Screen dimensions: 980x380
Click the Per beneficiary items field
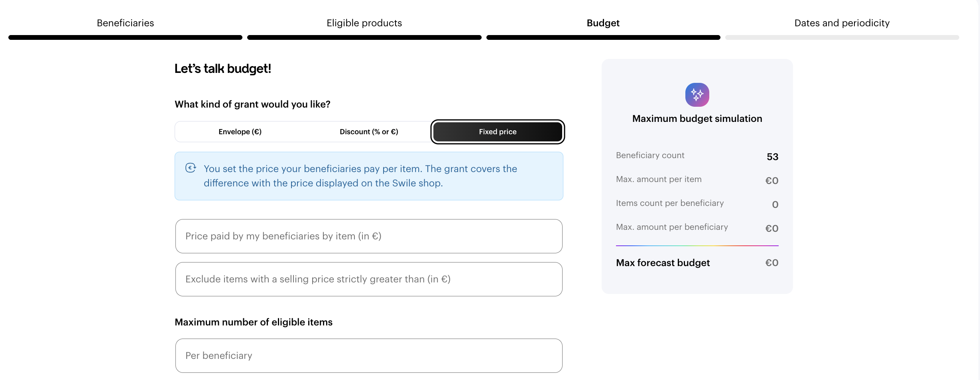pos(369,356)
